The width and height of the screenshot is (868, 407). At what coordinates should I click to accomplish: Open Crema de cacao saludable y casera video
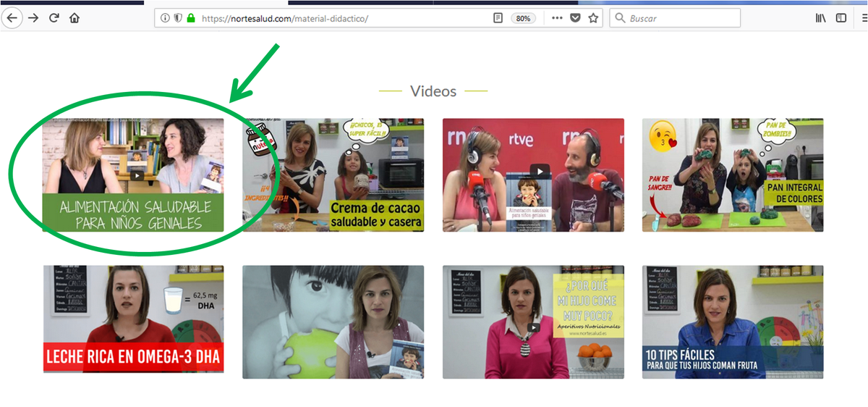coord(333,175)
